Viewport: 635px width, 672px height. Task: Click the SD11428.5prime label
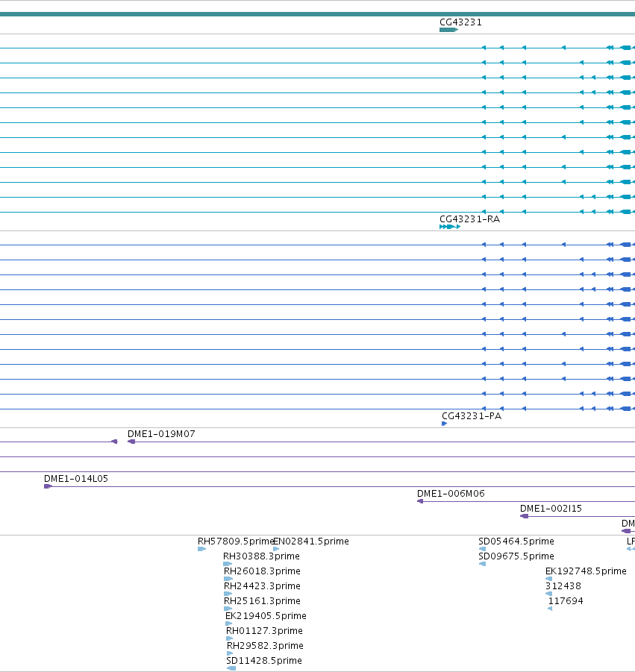coord(264,660)
